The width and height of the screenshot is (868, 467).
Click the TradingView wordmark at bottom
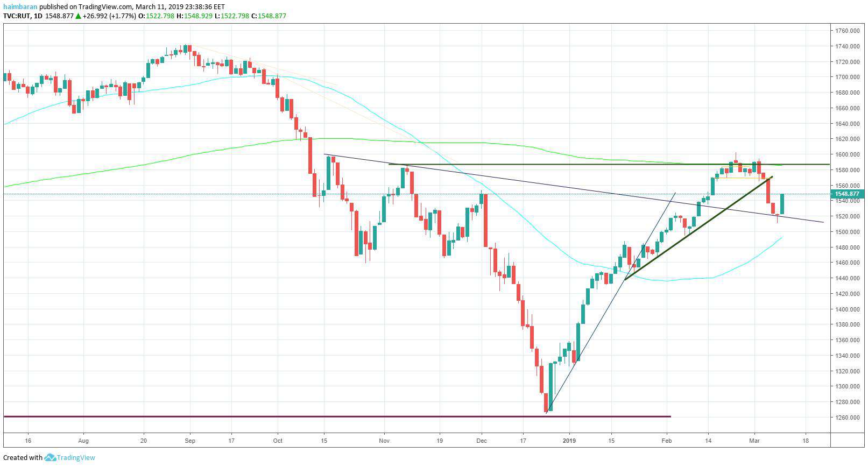coord(76,458)
